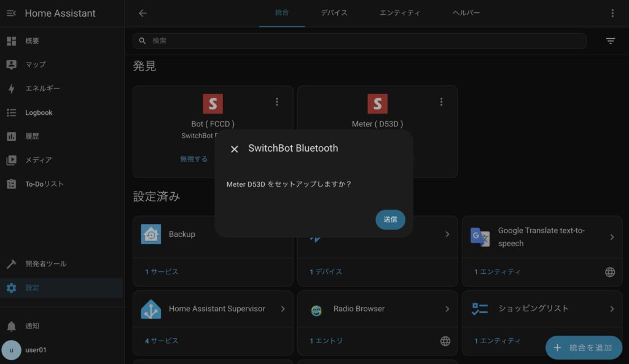The height and width of the screenshot is (364, 629).
Task: Click the SwitchBot logo on Meter card
Action: coord(378,104)
